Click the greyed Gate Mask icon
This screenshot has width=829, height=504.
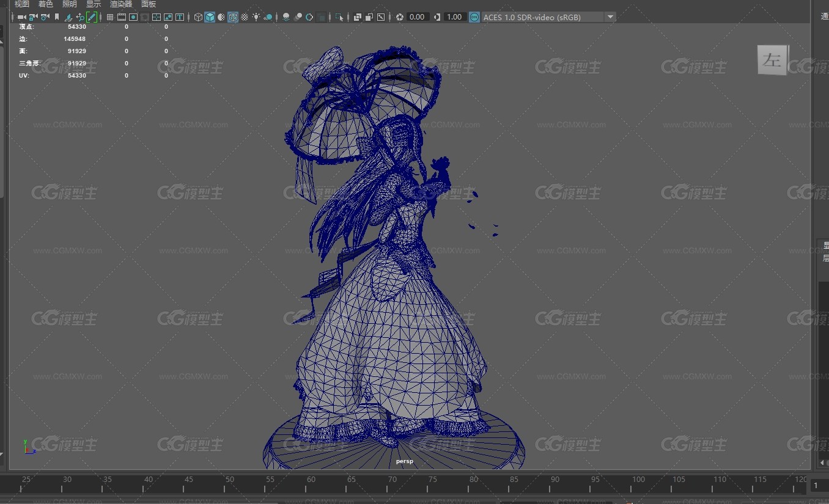tap(144, 17)
